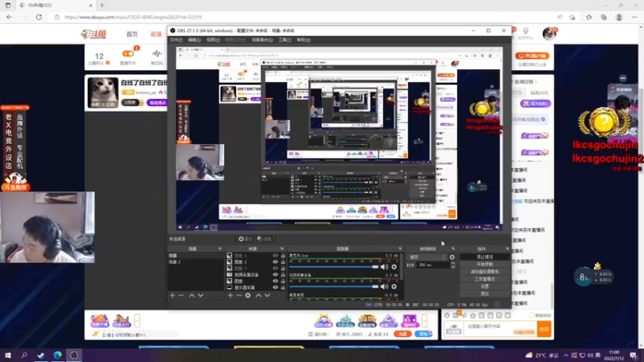Pop out the Scenes (场景) dock panel
The height and width of the screenshot is (362, 644).
click(x=220, y=249)
